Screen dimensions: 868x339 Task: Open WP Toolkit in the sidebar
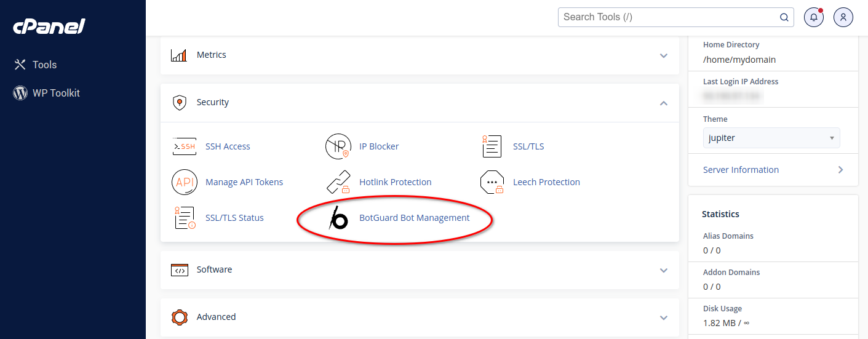coord(56,93)
